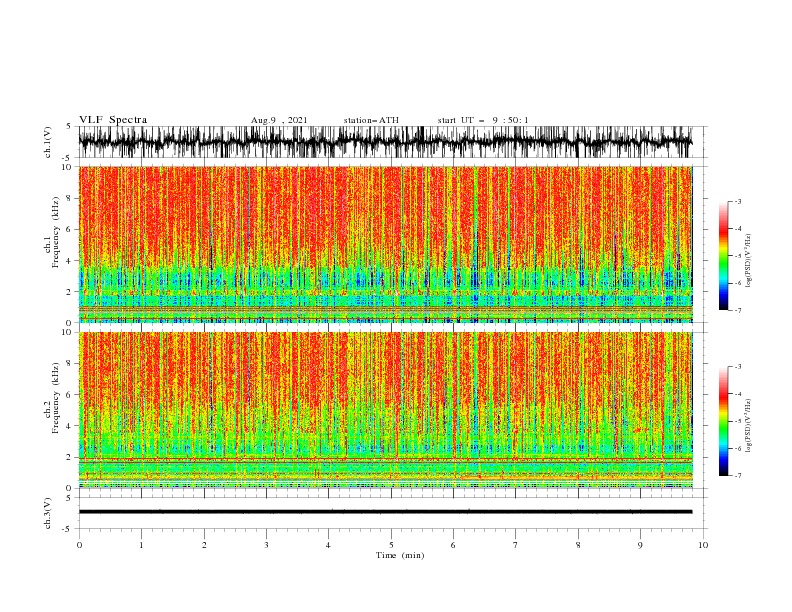Click the "VLF Spectra" title text
This screenshot has height=612, width=792.
tap(113, 120)
